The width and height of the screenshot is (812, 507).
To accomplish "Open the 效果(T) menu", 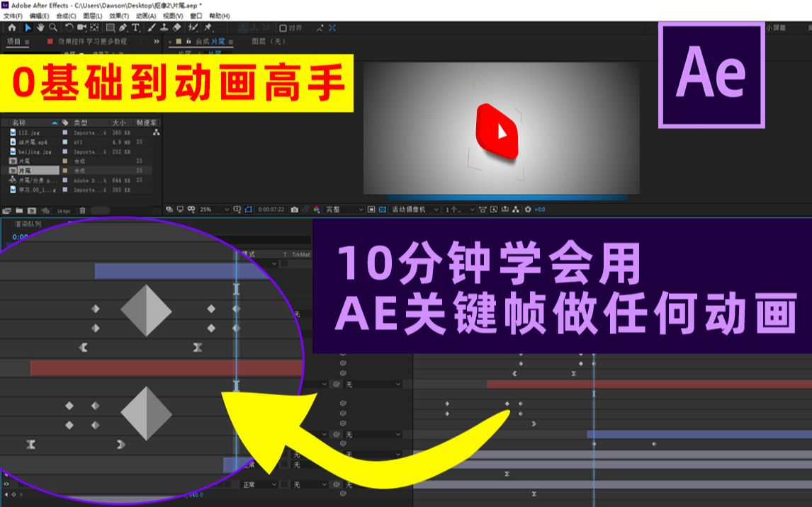I will point(119,16).
